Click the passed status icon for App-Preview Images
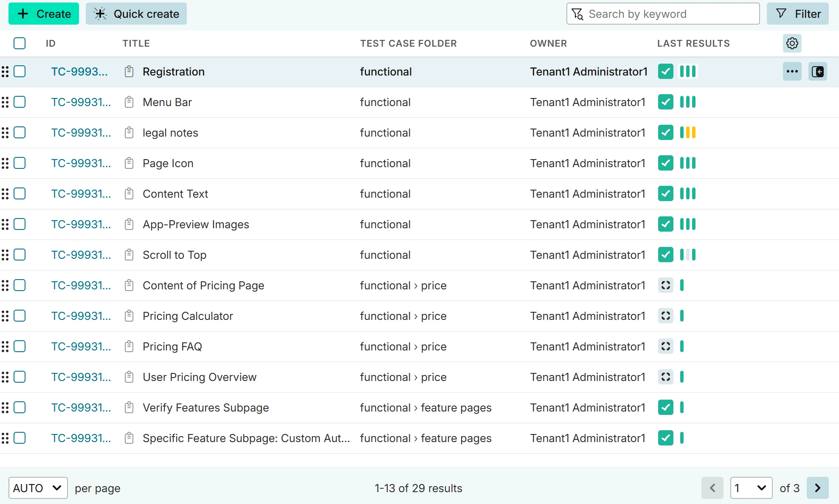Image resolution: width=839 pixels, height=504 pixels. (665, 224)
